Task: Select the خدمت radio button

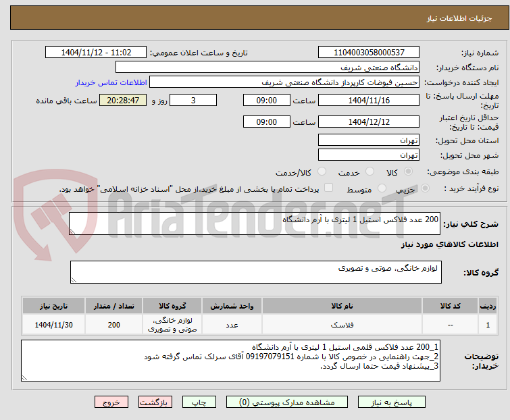Action: [x=369, y=171]
